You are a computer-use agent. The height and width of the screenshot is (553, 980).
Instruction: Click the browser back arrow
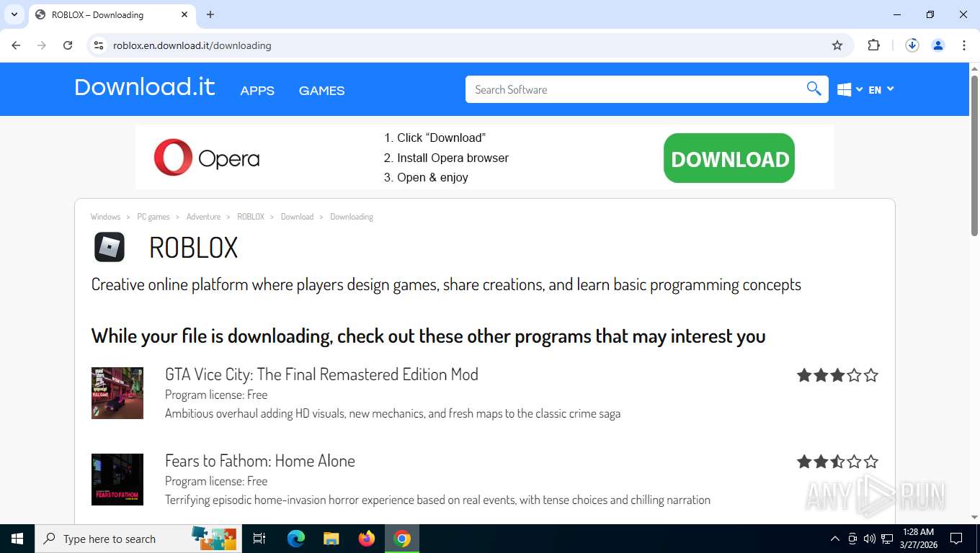point(16,45)
